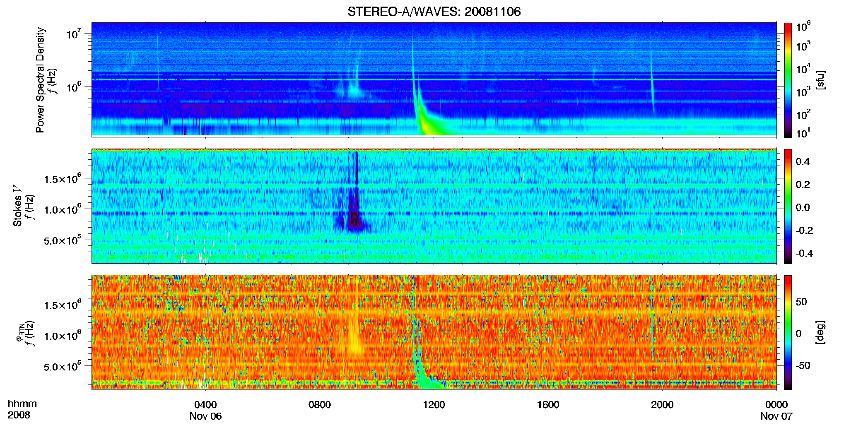The image size is (868, 447).
Task: Click the 0.4 label on Stokes color bar
Action: point(803,162)
